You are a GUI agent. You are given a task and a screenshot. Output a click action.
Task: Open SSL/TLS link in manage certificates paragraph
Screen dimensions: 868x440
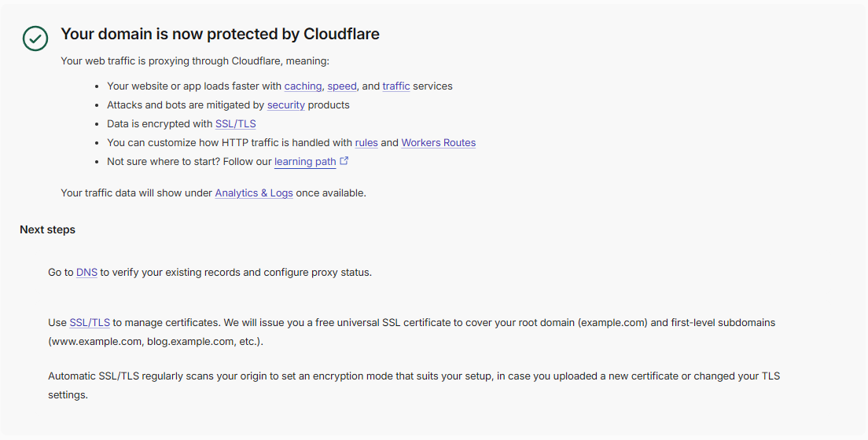tap(90, 323)
